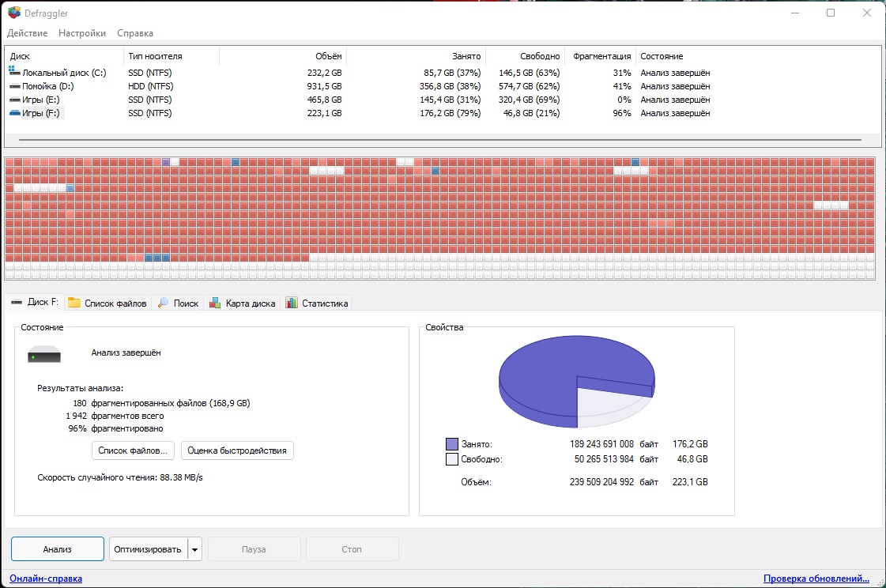Click the Свободно white color swatch
The image size is (886, 588).
point(451,459)
